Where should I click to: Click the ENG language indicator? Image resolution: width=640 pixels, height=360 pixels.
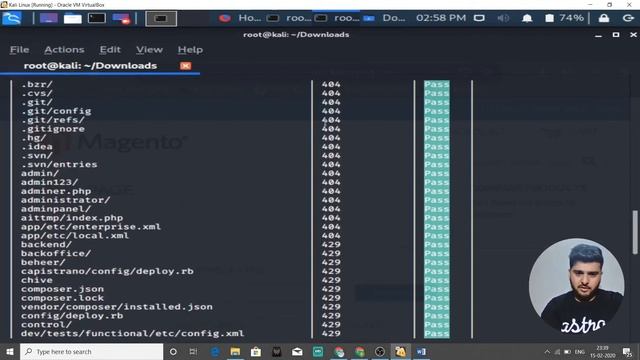tap(580, 352)
